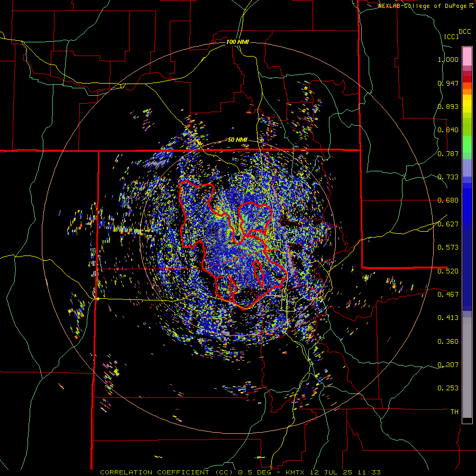Click the 0.467 scale value
The image size is (476, 476).
click(x=448, y=295)
